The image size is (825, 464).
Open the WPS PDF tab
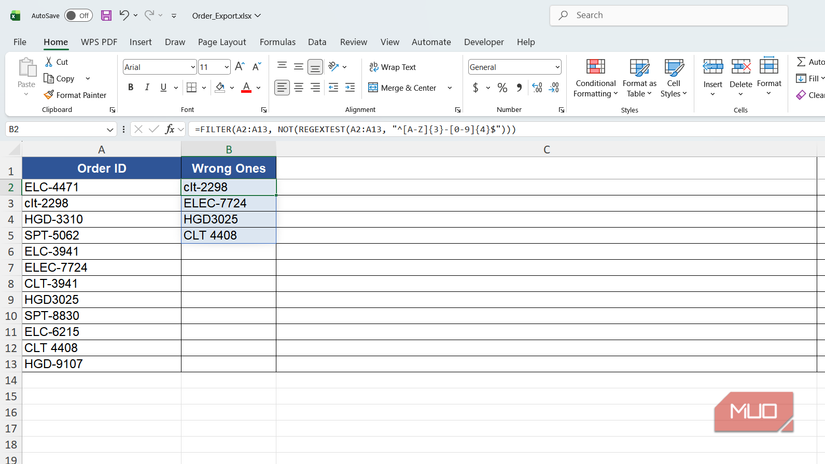99,42
